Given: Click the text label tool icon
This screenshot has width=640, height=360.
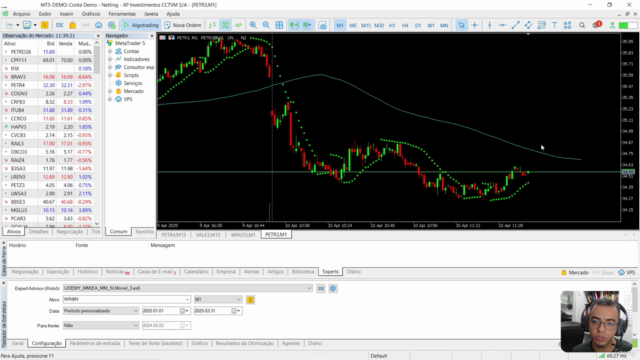Looking at the screenshot, I should click(x=554, y=25).
